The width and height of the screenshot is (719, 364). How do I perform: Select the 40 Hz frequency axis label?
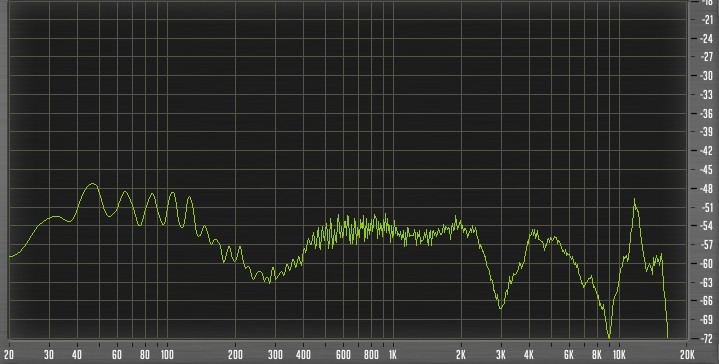(77, 354)
